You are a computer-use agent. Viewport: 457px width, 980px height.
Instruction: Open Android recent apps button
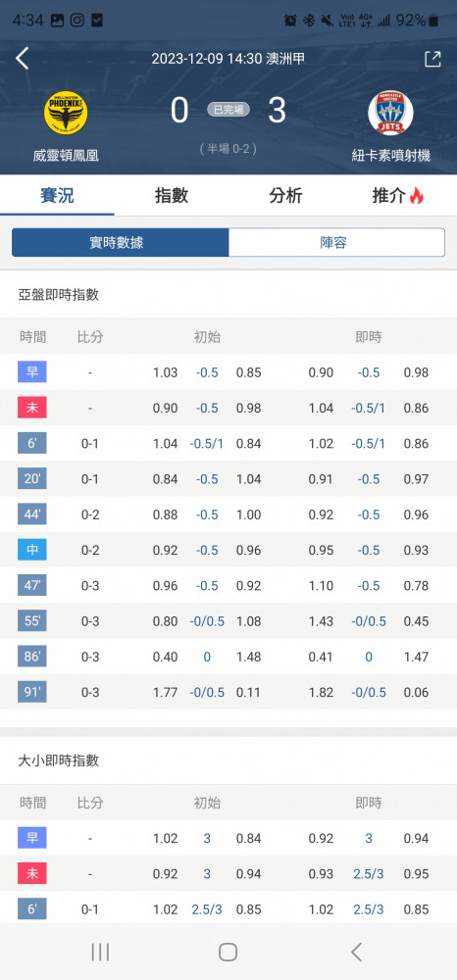(x=100, y=952)
